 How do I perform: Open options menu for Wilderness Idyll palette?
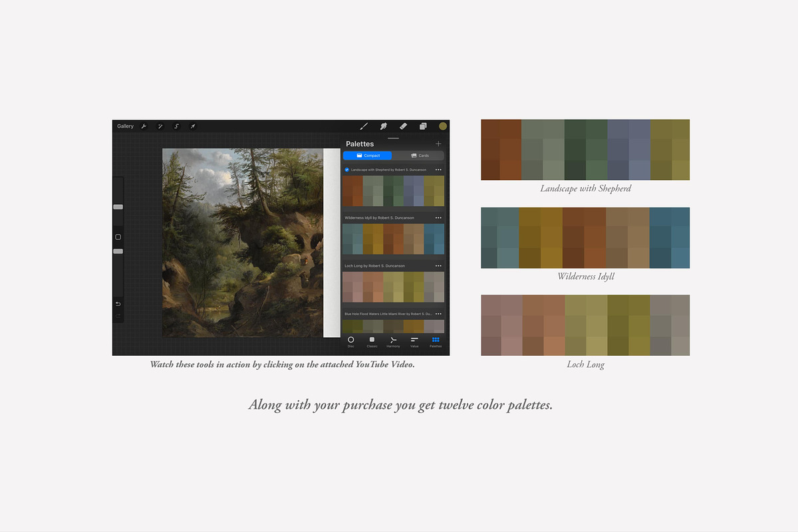click(438, 217)
